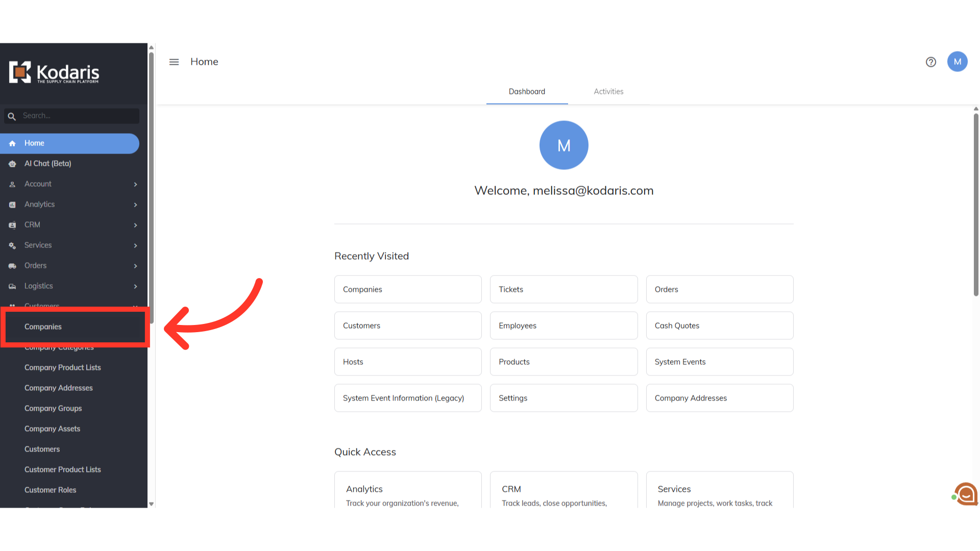
Task: Click the hamburger menu icon
Action: [174, 62]
